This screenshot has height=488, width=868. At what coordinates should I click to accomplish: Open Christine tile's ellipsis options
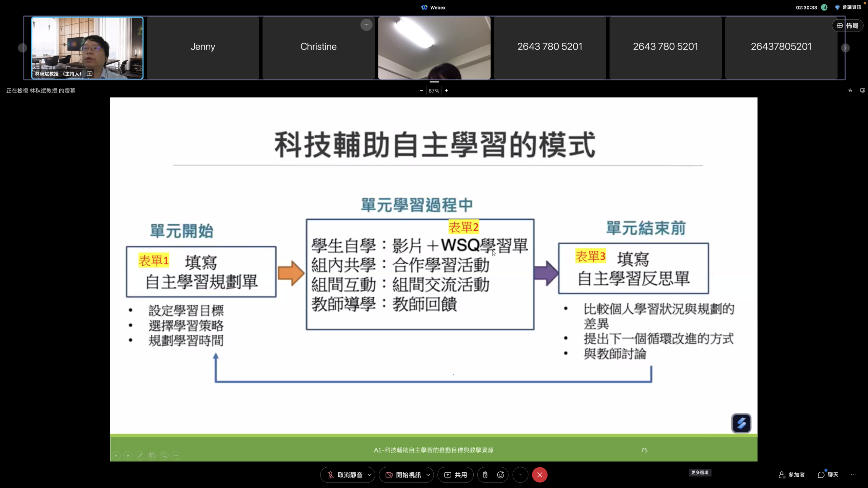coord(366,25)
